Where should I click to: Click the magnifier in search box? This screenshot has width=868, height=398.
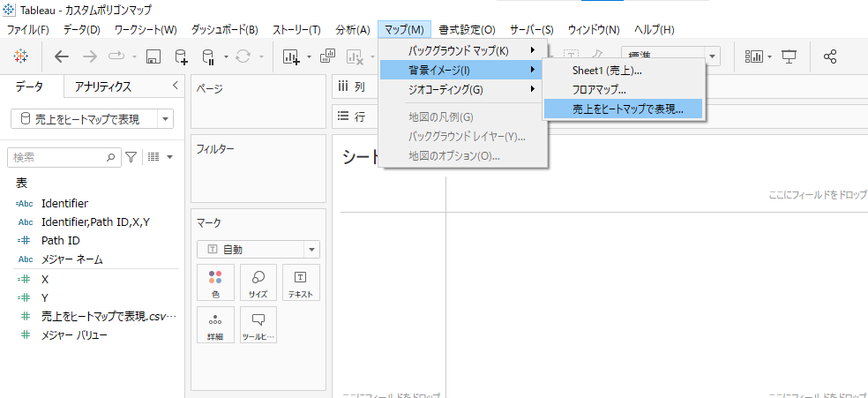(x=111, y=157)
